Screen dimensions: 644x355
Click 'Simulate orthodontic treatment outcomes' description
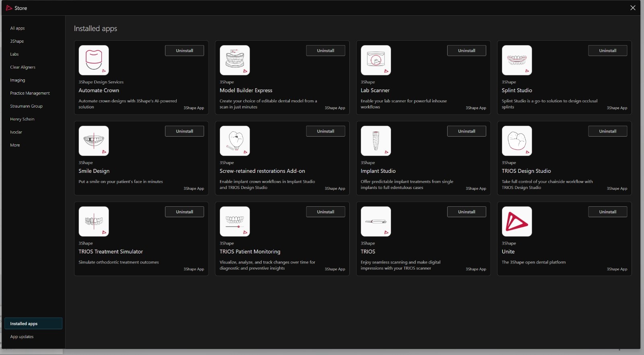point(119,262)
